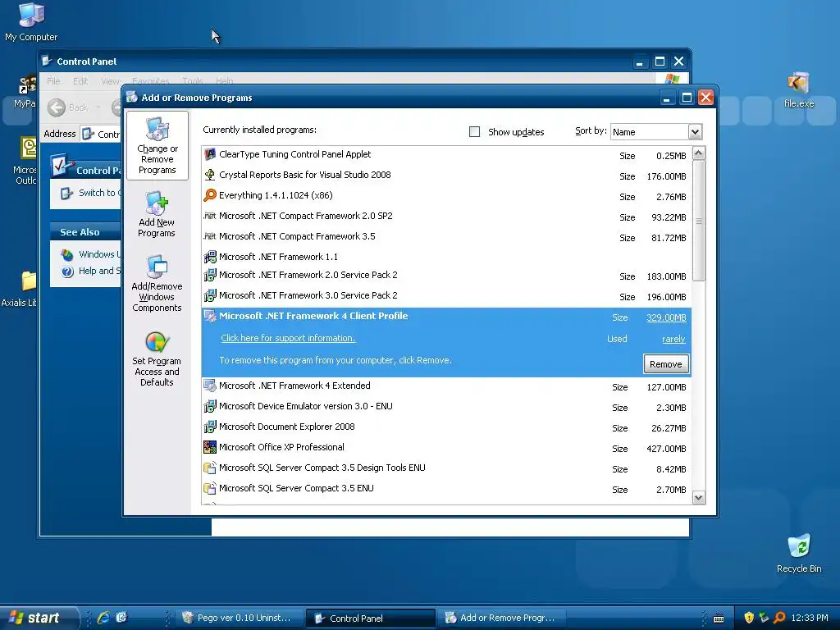Open My Computer desktop icon

(x=31, y=22)
